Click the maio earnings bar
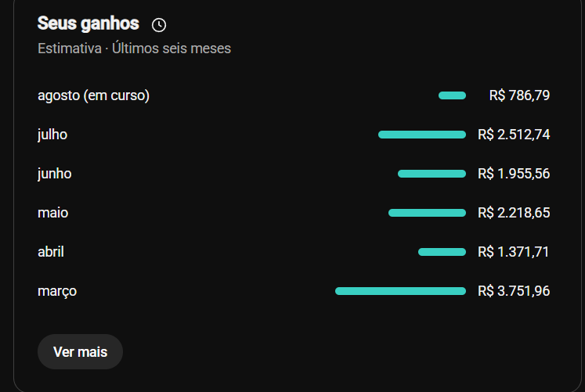The height and width of the screenshot is (392, 585). [427, 213]
